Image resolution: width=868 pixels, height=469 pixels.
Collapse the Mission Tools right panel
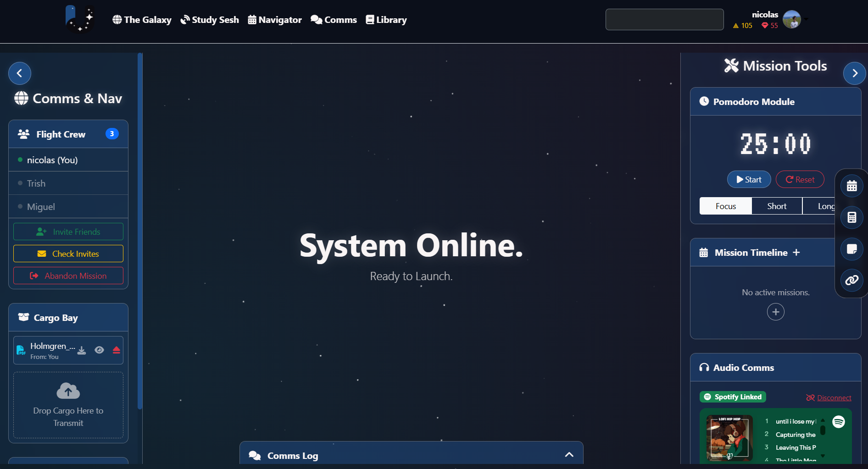tap(855, 73)
